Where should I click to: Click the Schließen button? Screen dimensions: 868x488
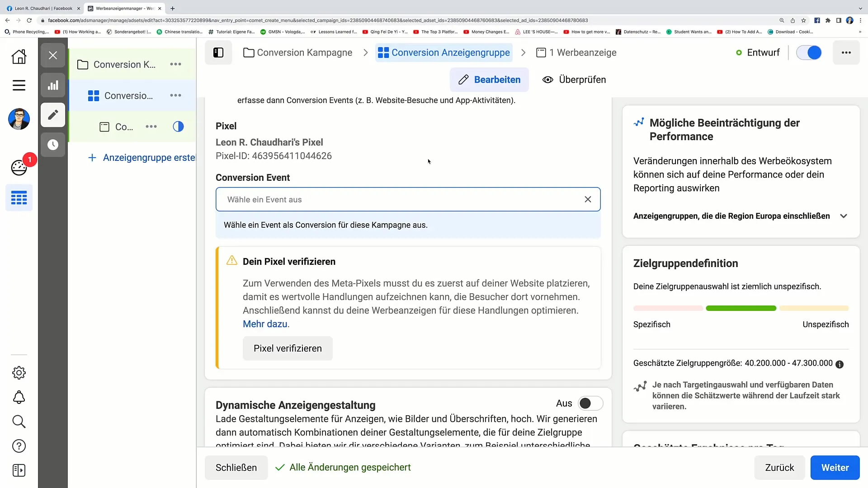click(236, 468)
